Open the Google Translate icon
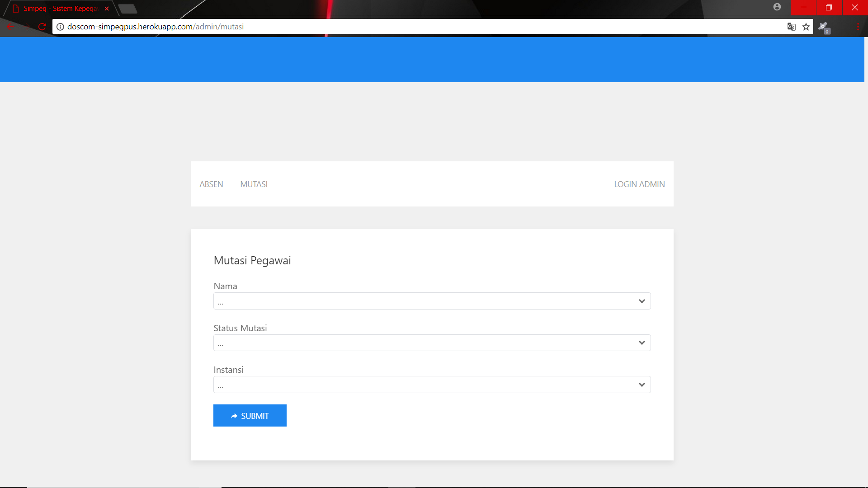Viewport: 868px width, 488px height. tap(791, 27)
